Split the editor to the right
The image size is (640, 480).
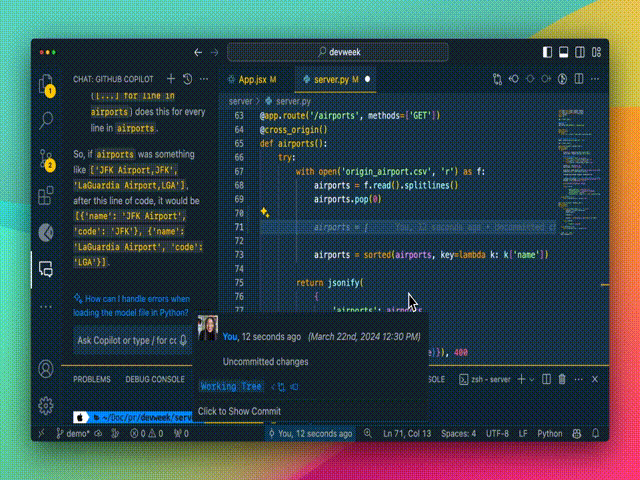point(579,79)
